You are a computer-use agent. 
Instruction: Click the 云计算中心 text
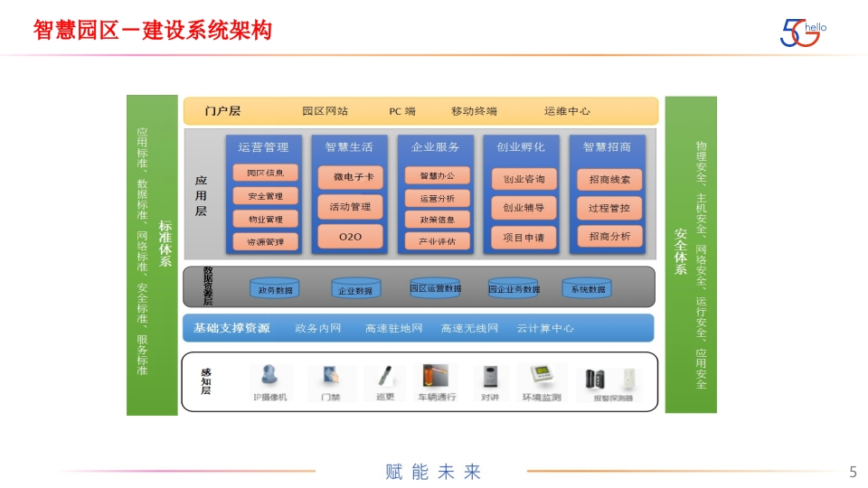545,329
